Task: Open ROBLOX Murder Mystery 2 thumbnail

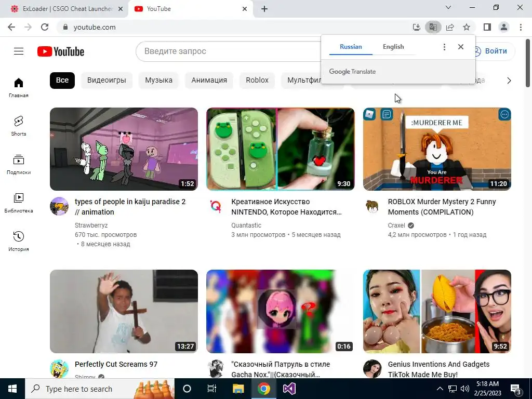Action: click(x=437, y=149)
